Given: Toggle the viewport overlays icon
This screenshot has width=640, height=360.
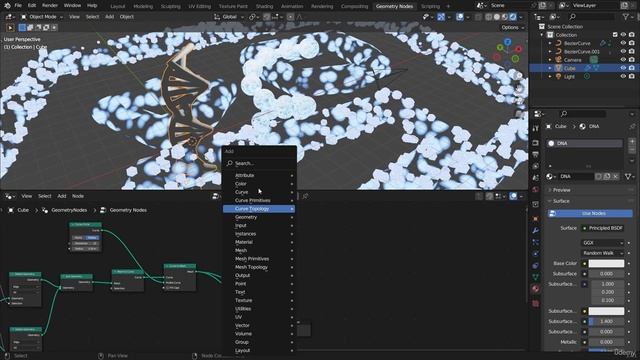Looking at the screenshot, I should pos(460,17).
